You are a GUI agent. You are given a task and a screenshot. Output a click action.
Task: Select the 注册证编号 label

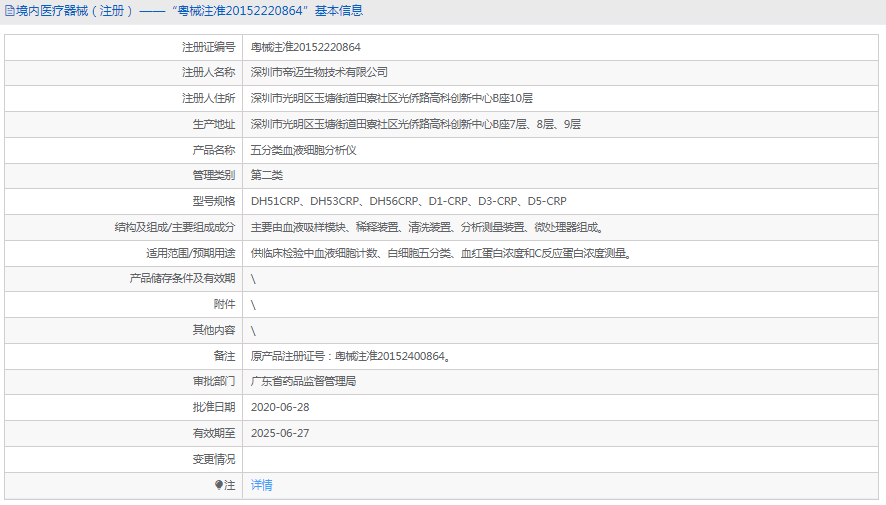tap(209, 47)
